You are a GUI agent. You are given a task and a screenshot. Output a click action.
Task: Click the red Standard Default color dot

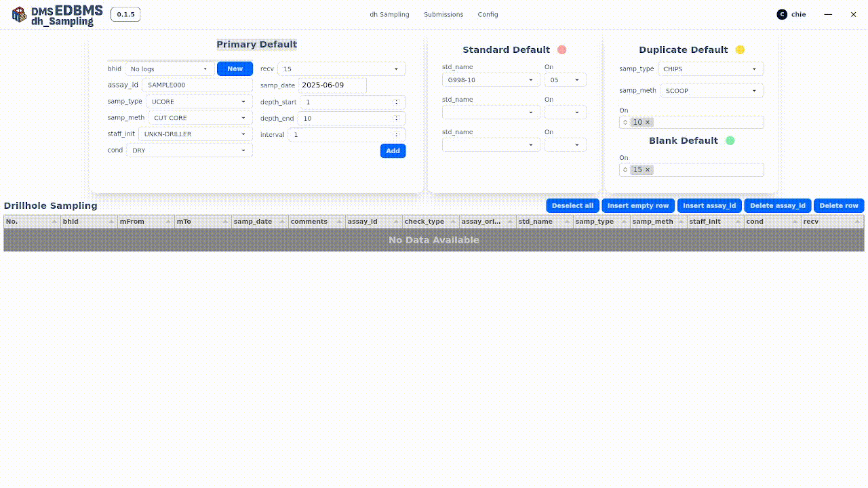561,49
